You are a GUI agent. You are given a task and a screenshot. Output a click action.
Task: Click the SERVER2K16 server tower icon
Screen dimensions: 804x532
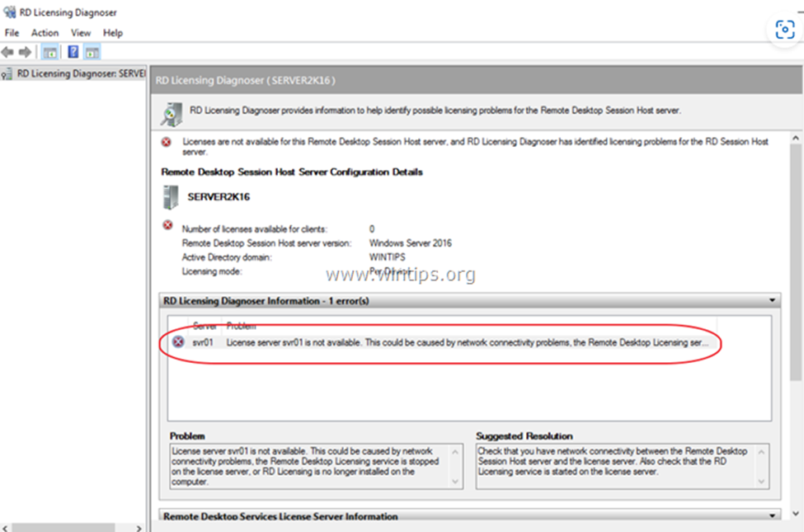[170, 197]
